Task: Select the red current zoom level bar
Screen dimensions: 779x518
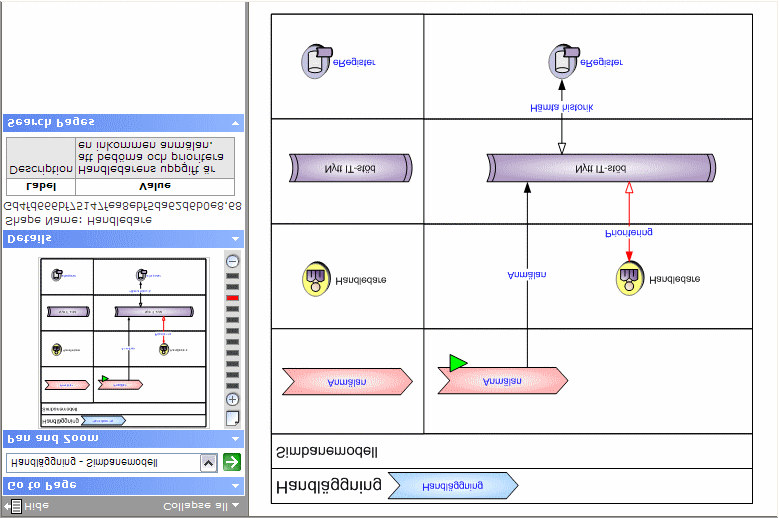Action: (x=233, y=298)
